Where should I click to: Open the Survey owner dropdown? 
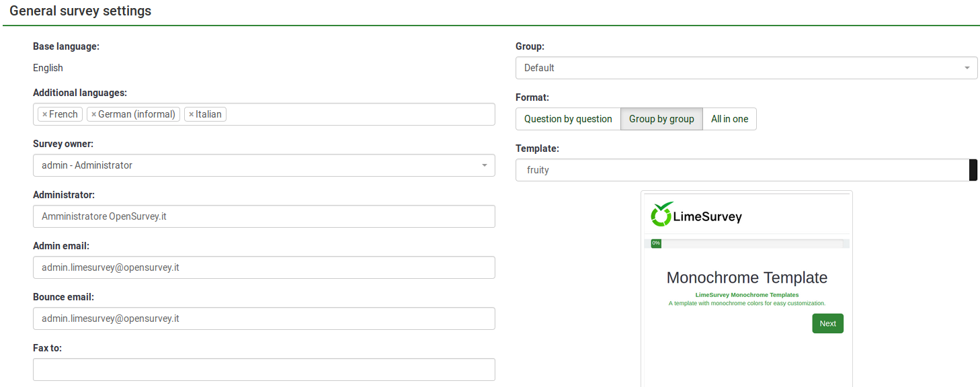[263, 165]
